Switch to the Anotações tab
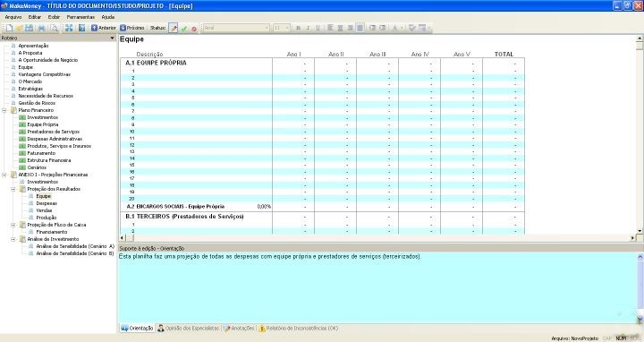Screen dimensions: 644x342 (239, 328)
